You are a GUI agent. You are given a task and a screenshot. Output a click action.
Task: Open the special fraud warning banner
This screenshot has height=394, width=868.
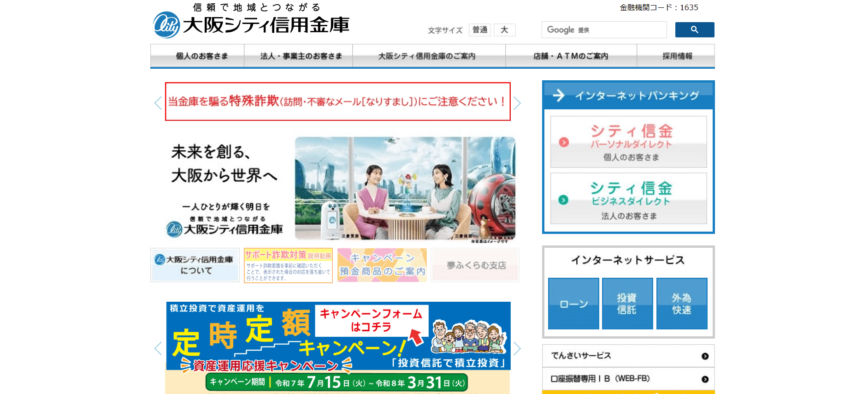[x=338, y=101]
